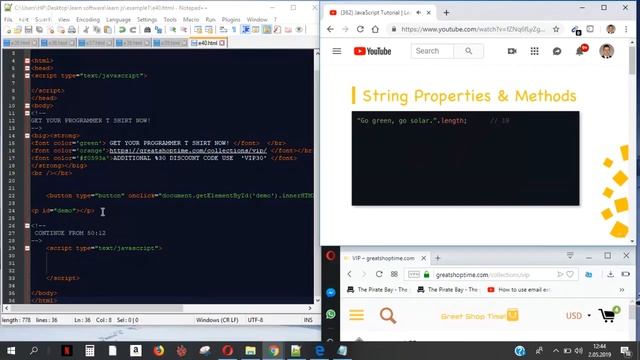Open the Macro menu in Notepad++
The height and width of the screenshot is (360, 640).
191,20
